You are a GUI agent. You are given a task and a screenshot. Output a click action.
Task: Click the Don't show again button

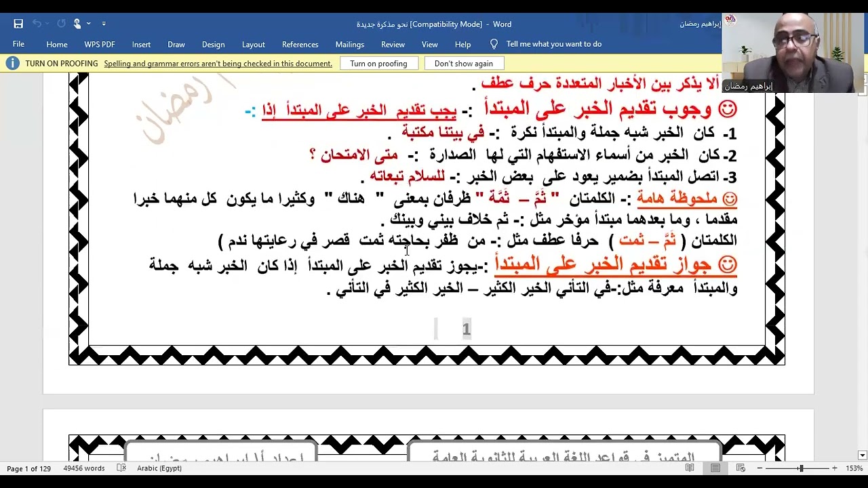(464, 64)
